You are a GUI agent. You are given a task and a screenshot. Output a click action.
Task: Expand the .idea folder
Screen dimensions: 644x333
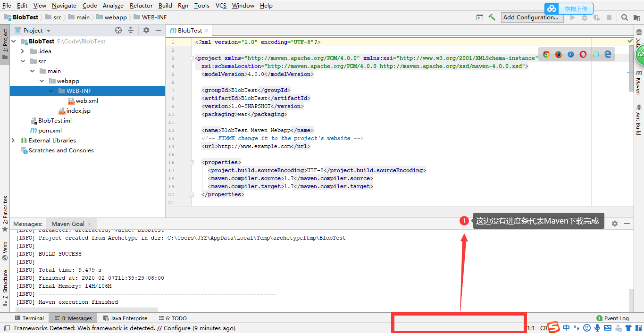[23, 51]
